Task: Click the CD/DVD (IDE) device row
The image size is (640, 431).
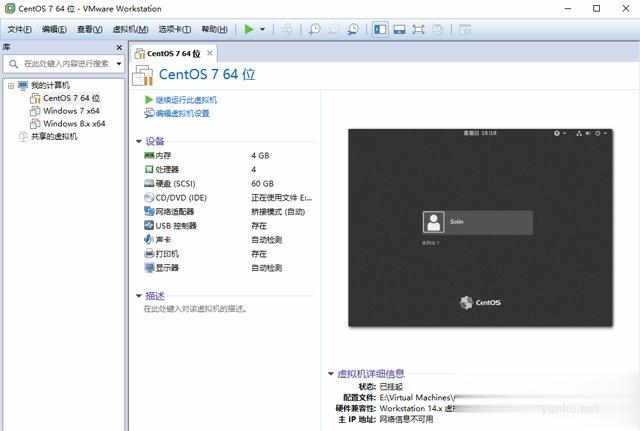Action: click(229, 198)
